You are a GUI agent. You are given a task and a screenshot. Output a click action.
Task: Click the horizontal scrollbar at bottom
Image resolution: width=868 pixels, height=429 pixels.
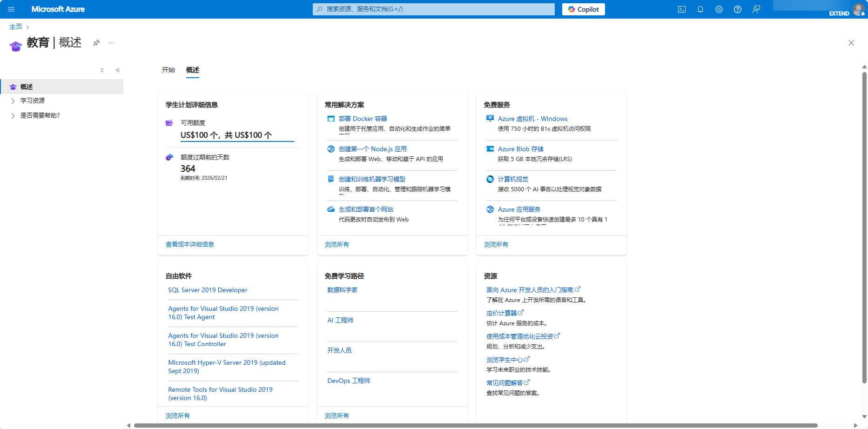475,425
